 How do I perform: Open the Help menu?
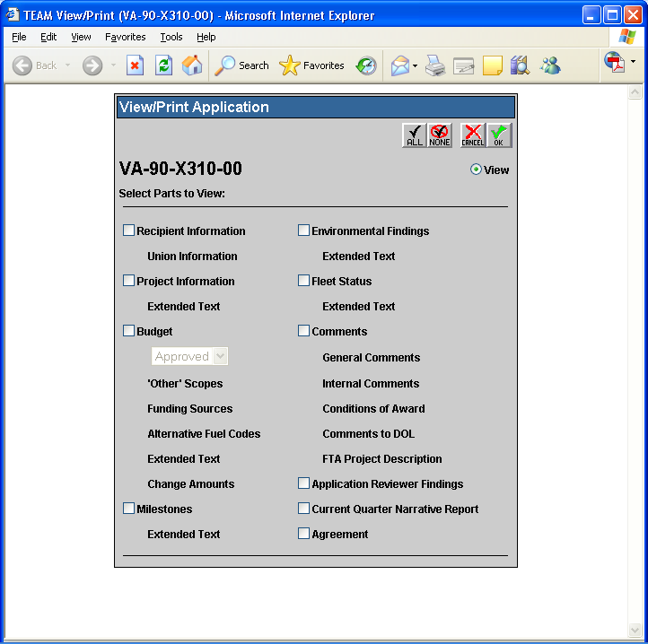click(206, 37)
